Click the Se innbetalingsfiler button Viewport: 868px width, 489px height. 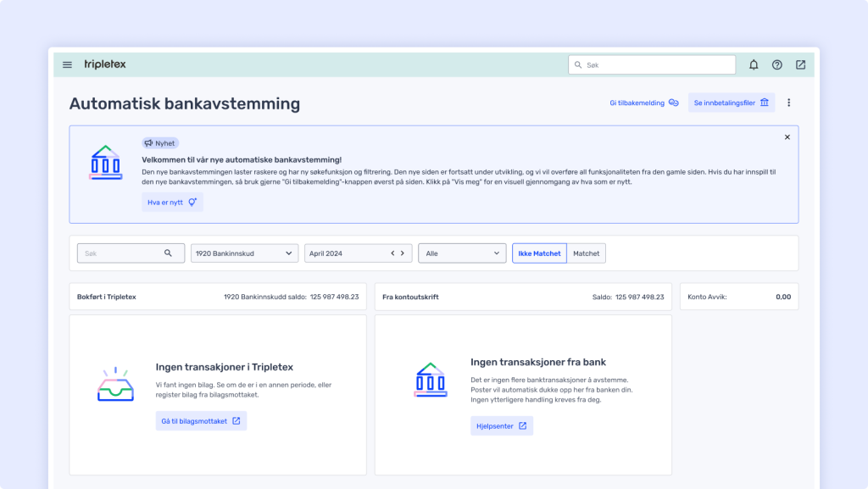click(731, 103)
